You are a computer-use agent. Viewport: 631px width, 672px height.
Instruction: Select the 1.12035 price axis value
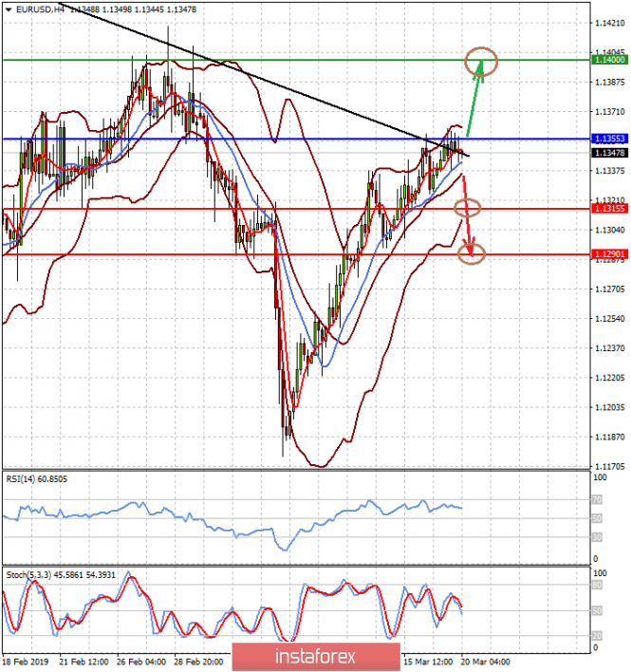click(x=610, y=407)
